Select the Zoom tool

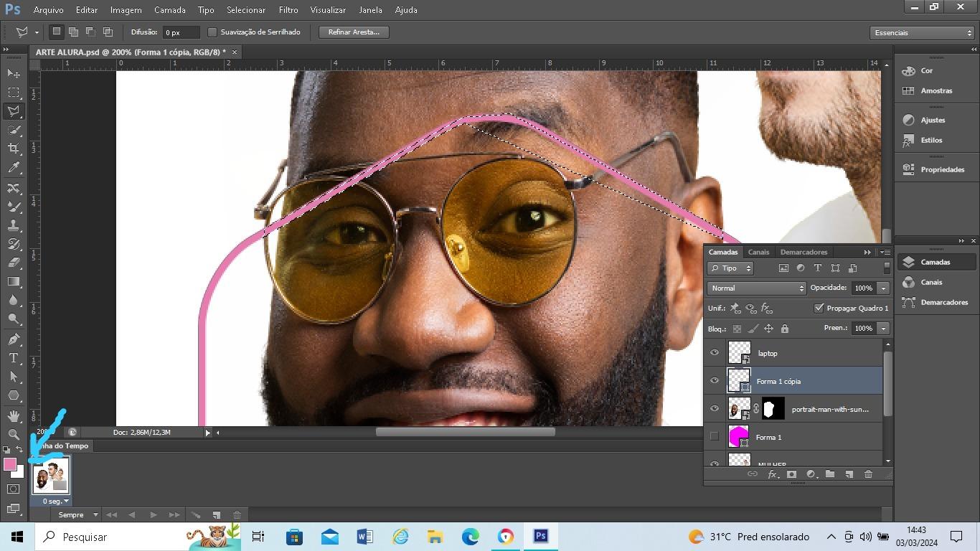click(14, 434)
